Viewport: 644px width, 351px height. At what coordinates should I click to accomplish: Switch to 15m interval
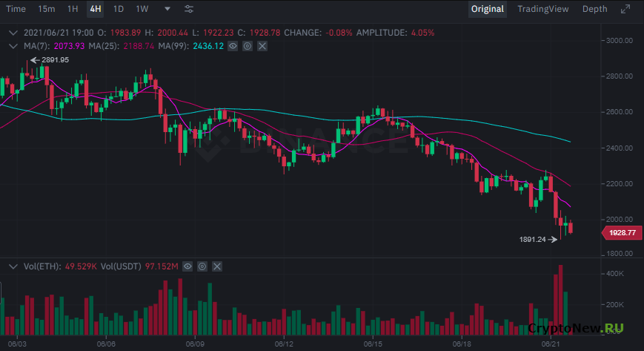click(47, 9)
